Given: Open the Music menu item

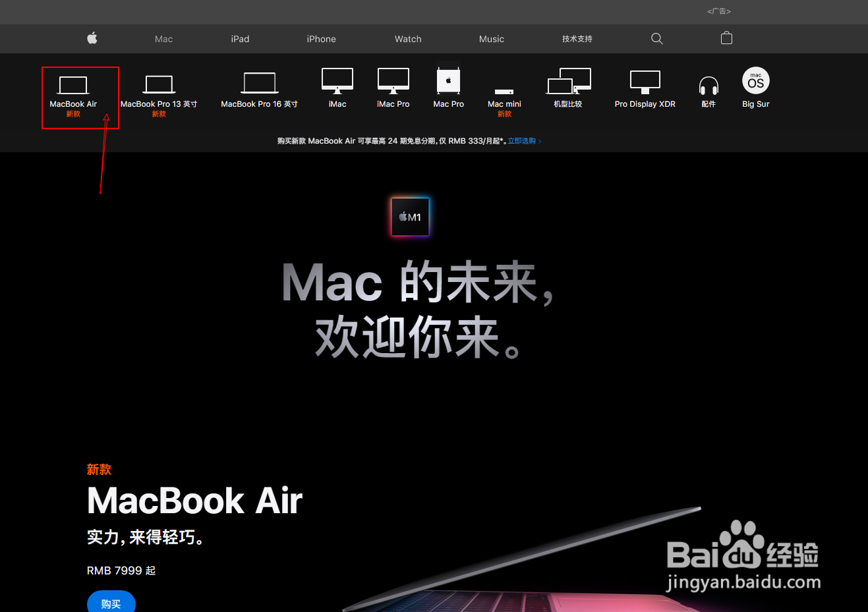Looking at the screenshot, I should click(x=492, y=39).
